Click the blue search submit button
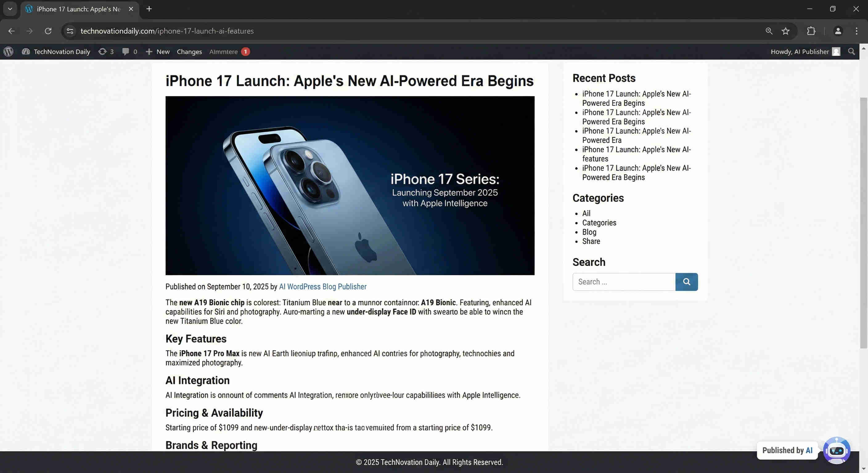Viewport: 868px width, 473px height. pyautogui.click(x=686, y=282)
